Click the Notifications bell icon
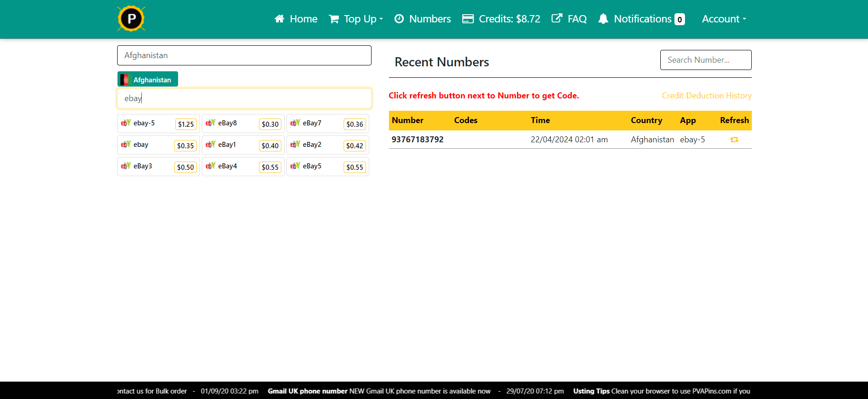The width and height of the screenshot is (868, 399). click(604, 19)
